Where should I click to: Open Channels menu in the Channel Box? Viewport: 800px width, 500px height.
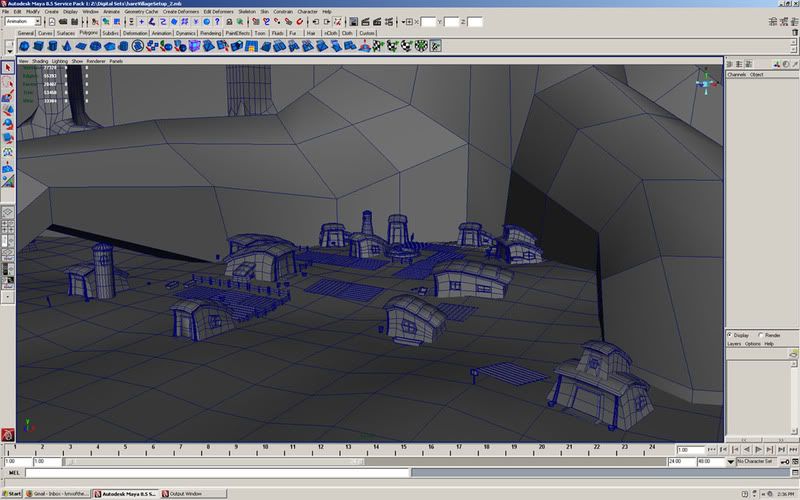[736, 74]
